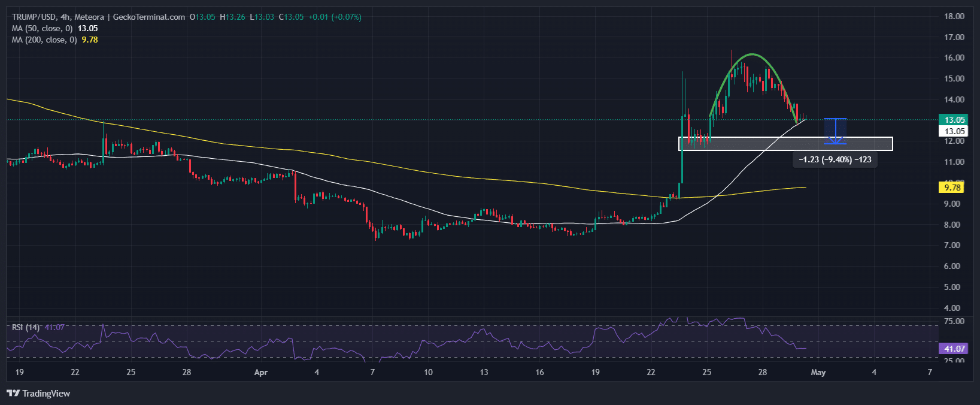Click the white 13.05 price tag on axis
The image size is (980, 405).
click(x=954, y=131)
